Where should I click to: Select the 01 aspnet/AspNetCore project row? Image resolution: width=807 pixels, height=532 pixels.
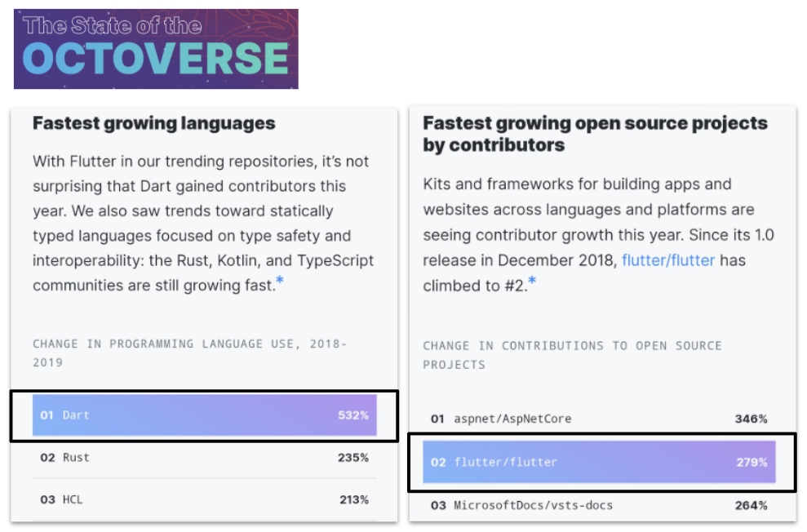coord(599,419)
